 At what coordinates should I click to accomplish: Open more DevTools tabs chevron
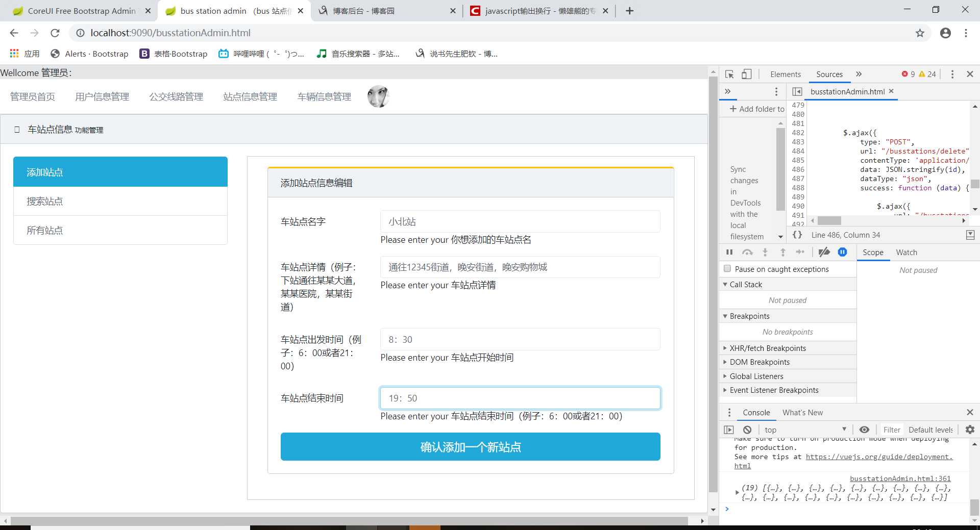tap(859, 74)
